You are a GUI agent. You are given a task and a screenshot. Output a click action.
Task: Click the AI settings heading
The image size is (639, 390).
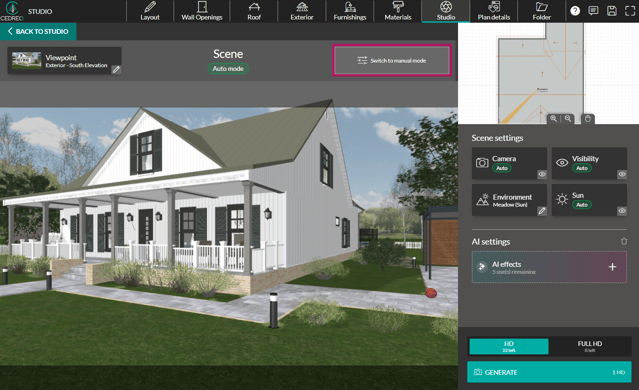click(x=491, y=242)
